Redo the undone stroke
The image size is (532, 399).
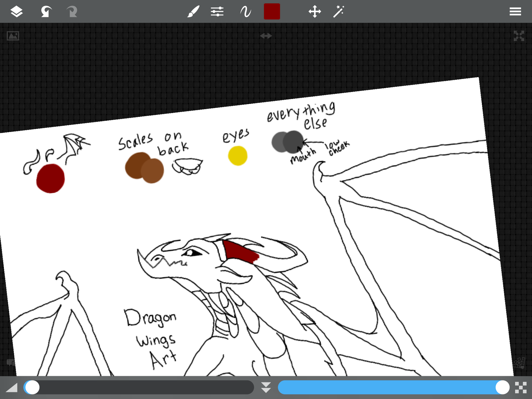(72, 12)
